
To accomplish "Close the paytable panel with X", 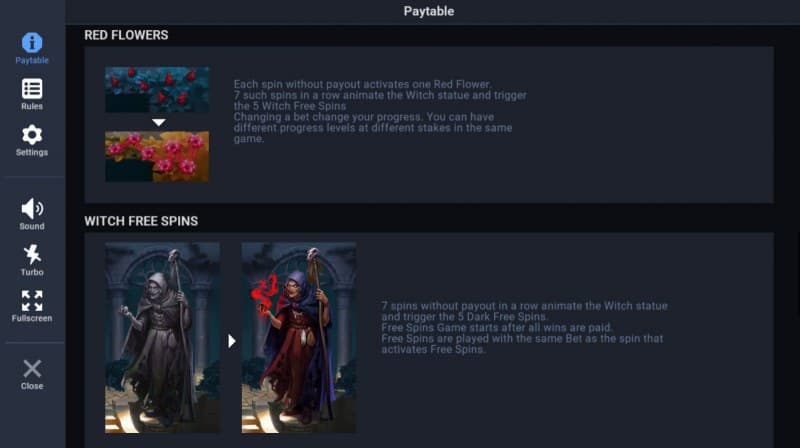I will [x=32, y=368].
